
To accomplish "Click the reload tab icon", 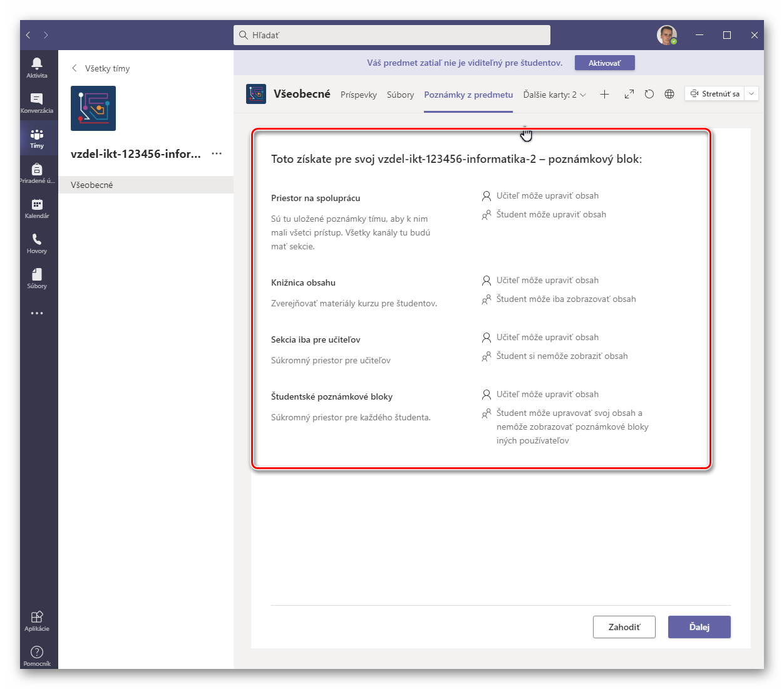I will click(649, 94).
